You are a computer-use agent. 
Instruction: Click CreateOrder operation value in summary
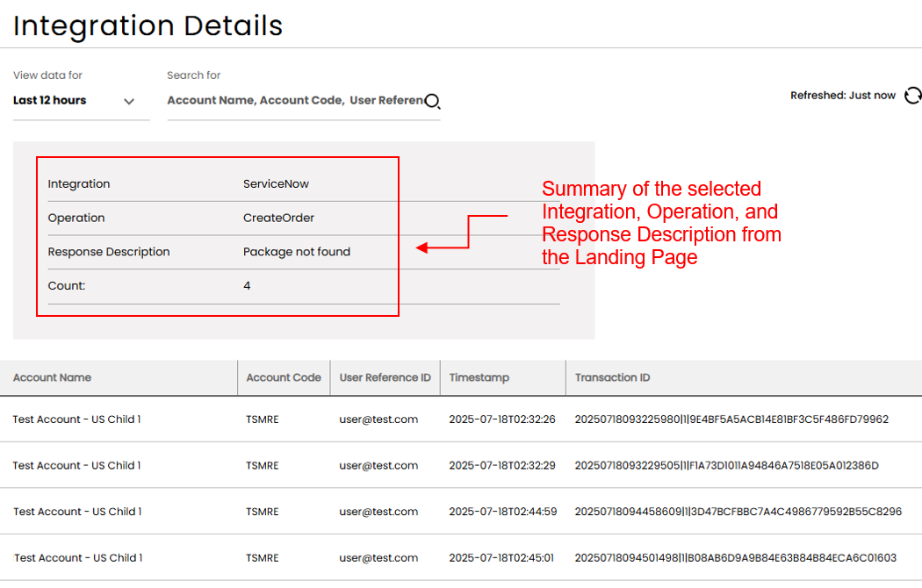point(278,218)
